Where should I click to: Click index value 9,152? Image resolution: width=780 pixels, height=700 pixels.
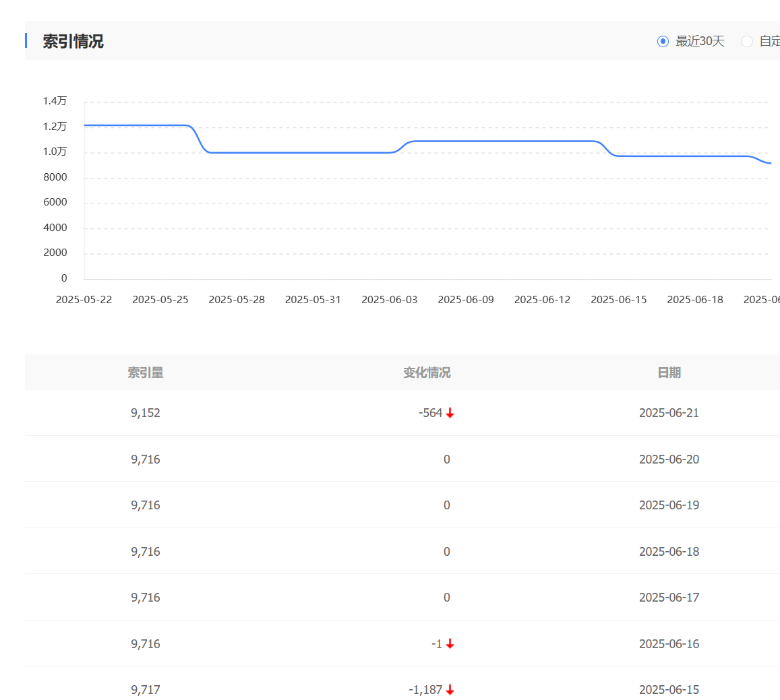[x=146, y=413]
